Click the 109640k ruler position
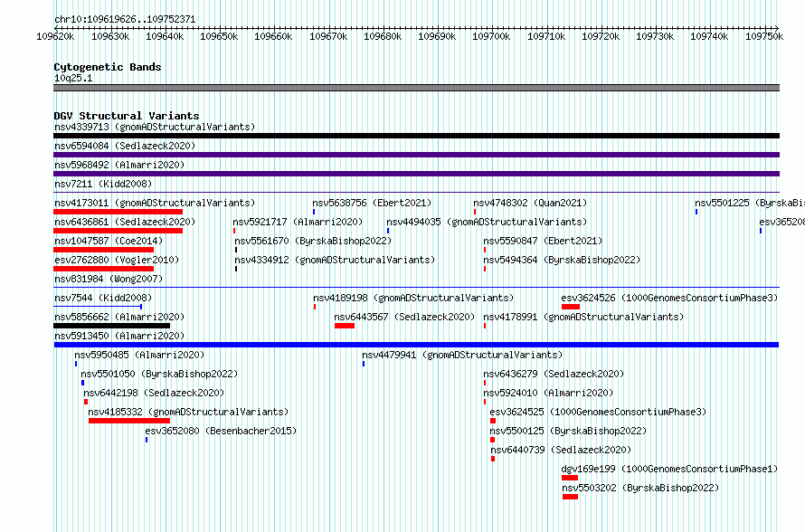The width and height of the screenshot is (805, 532). (165, 37)
